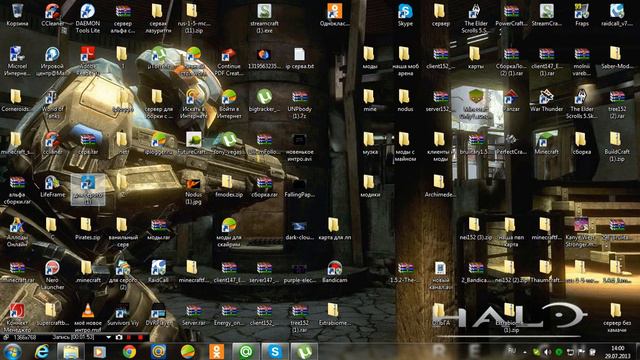Open моды для скайрима shortcut
Viewport: 640px width, 360px height.
[x=229, y=233]
